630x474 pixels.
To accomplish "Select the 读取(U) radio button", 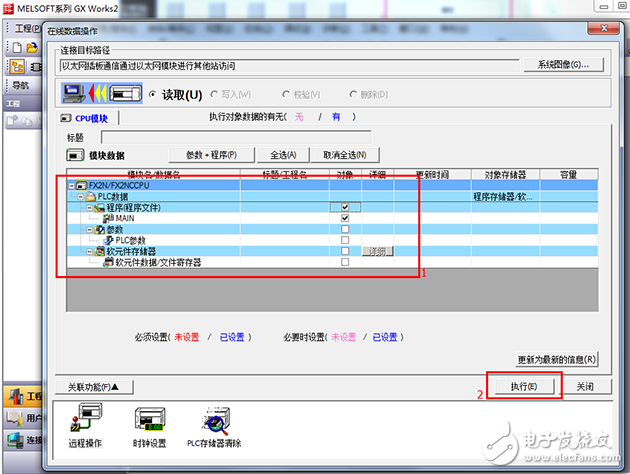I will coord(152,95).
